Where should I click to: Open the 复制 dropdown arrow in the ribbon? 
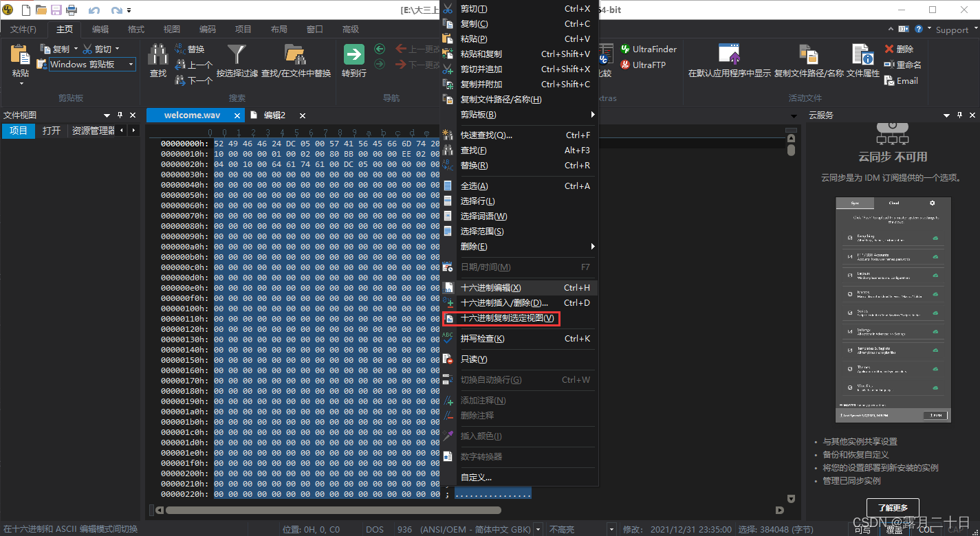pyautogui.click(x=76, y=49)
